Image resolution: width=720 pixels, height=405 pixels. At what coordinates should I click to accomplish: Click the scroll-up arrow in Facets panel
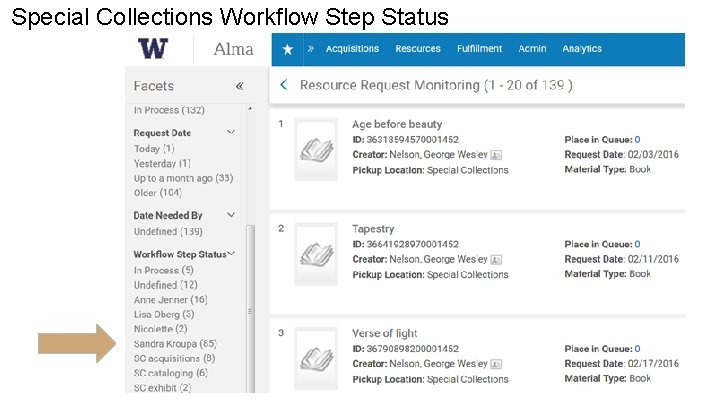(250, 109)
